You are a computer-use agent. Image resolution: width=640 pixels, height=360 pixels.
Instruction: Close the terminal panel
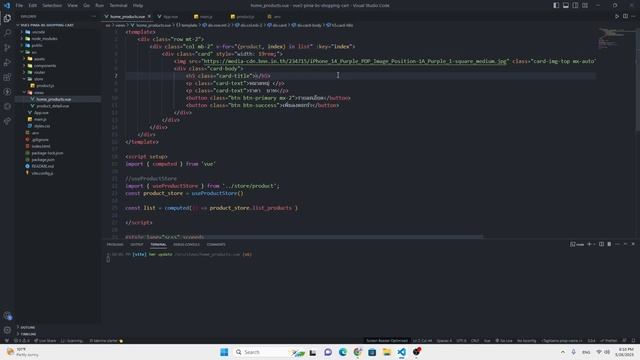[x=633, y=244]
